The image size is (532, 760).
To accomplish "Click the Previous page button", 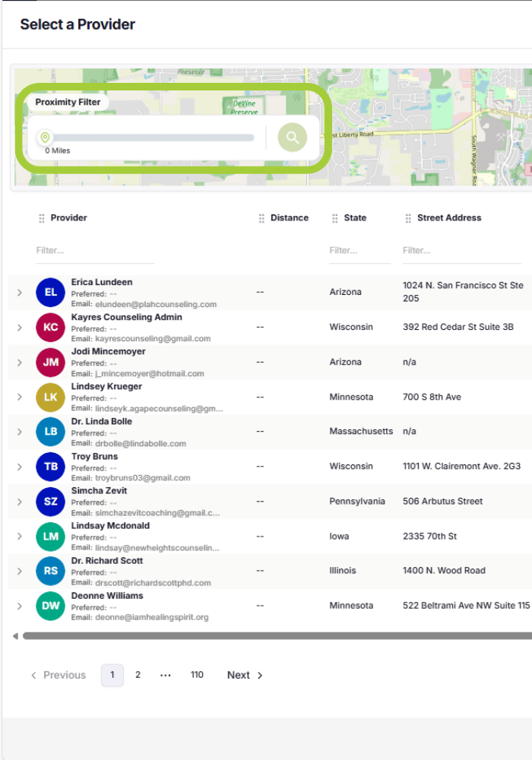I will [x=59, y=675].
